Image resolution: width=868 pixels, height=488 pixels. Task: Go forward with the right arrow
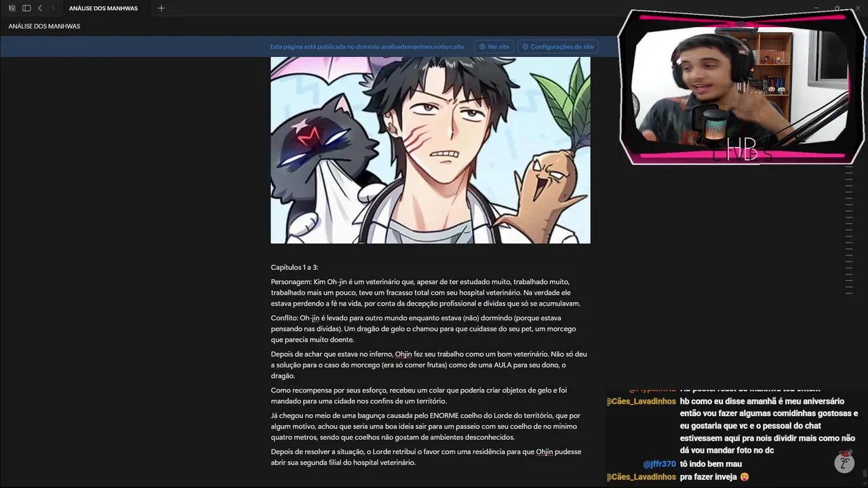53,8
